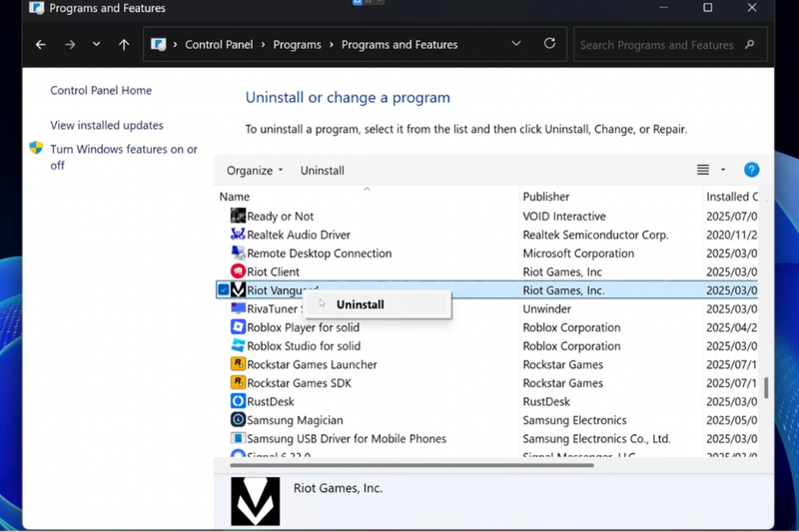Click the vertical scrollbar thumb
The image size is (799, 532).
pos(766,387)
